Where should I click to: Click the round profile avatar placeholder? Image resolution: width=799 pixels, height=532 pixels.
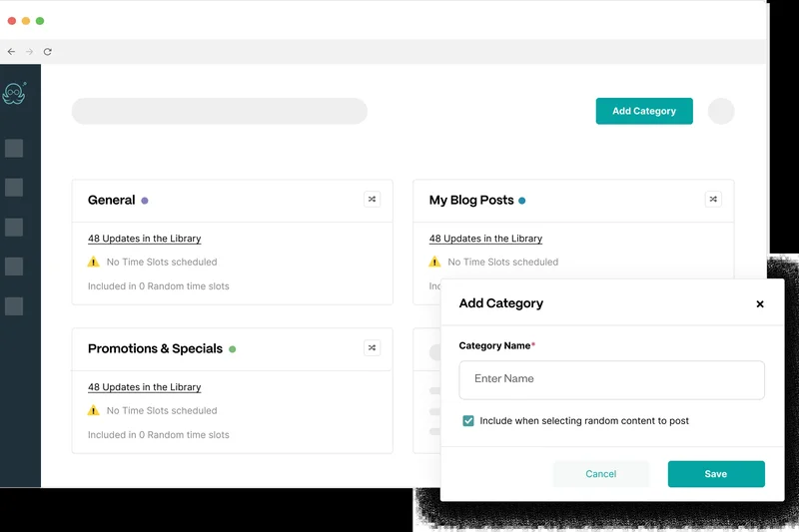pos(721,111)
